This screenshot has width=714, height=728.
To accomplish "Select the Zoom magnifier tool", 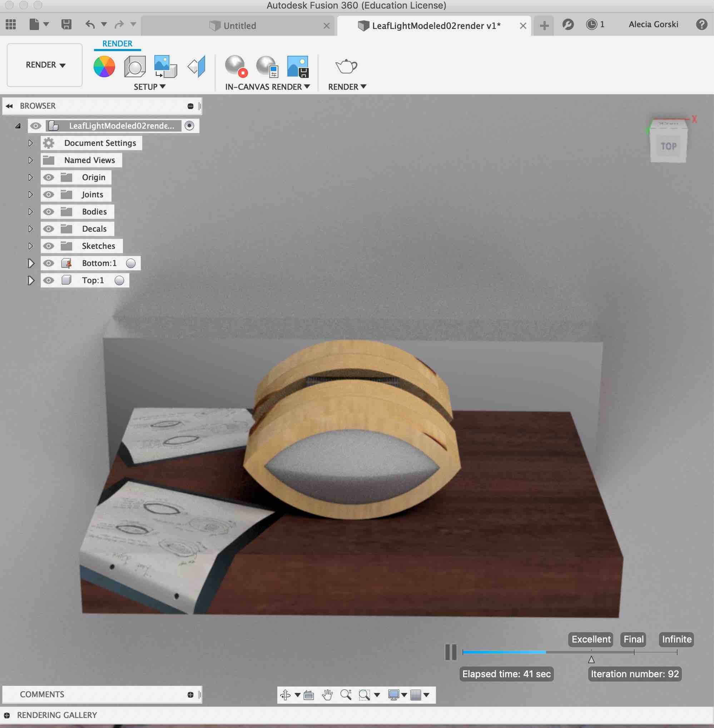I will pyautogui.click(x=346, y=695).
